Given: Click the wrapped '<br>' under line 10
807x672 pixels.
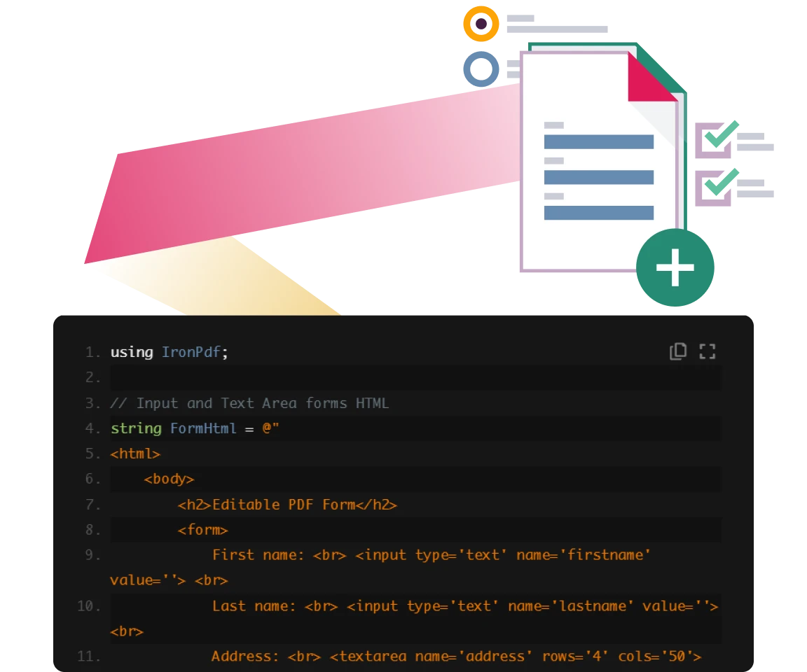Looking at the screenshot, I should click(127, 631).
